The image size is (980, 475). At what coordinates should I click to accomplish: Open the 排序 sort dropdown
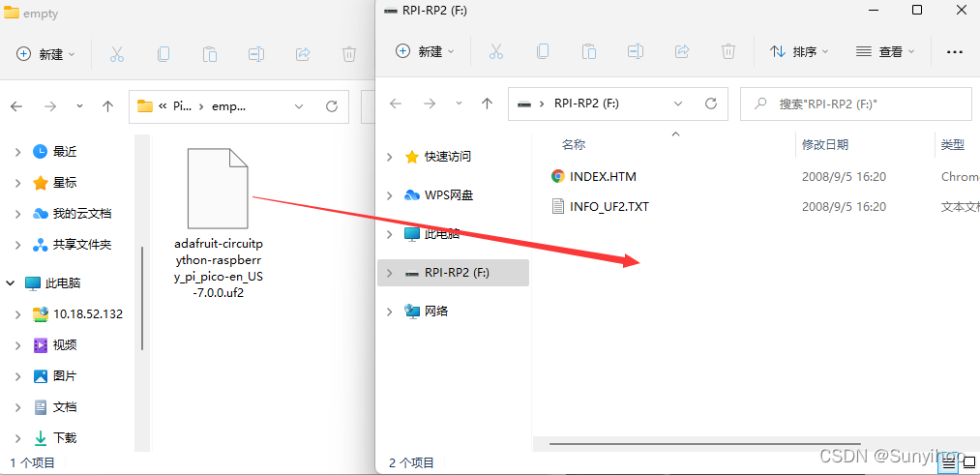coord(799,52)
